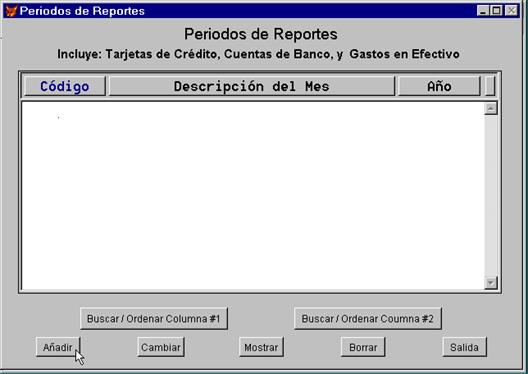This screenshot has height=374, width=528.
Task: Click the scrollbar down arrow in list
Action: [491, 282]
